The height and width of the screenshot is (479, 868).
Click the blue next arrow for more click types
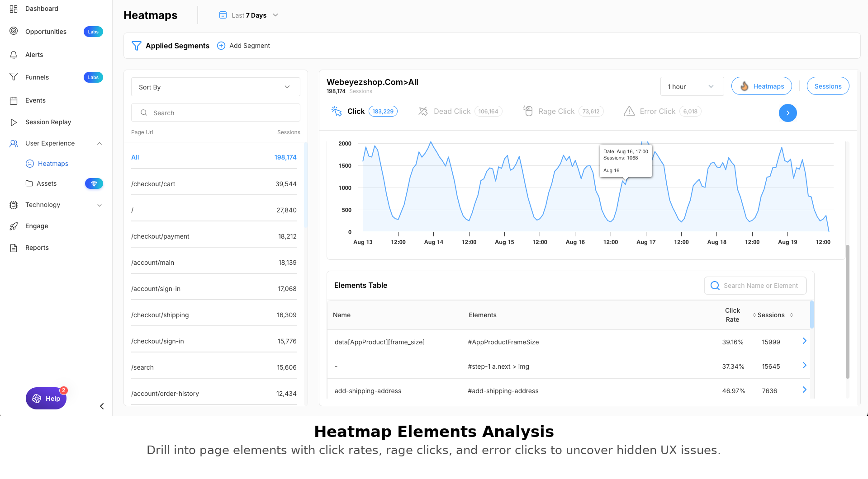tap(787, 113)
